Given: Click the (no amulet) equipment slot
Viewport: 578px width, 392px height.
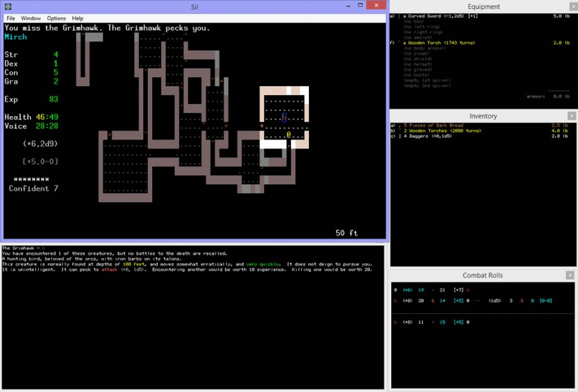Looking at the screenshot, I should [x=417, y=37].
